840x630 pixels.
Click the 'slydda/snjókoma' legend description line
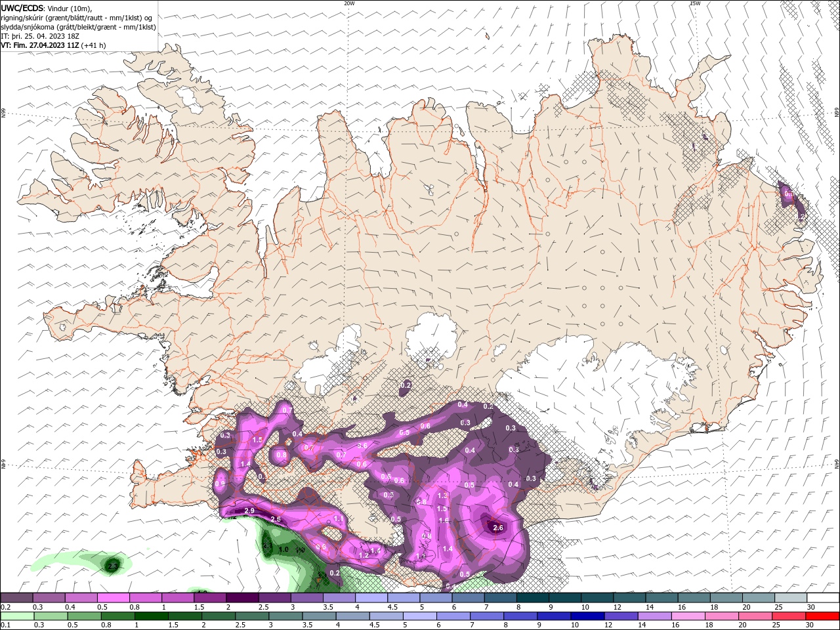77,27
